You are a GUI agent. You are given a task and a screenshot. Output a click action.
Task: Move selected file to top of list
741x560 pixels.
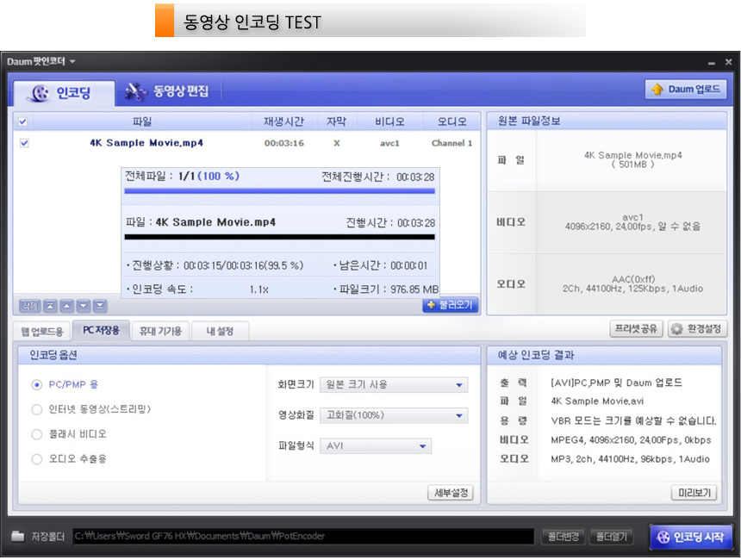(x=49, y=306)
